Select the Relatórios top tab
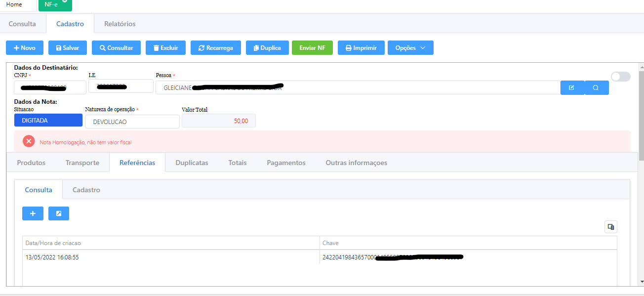The height and width of the screenshot is (296, 644). 120,24
